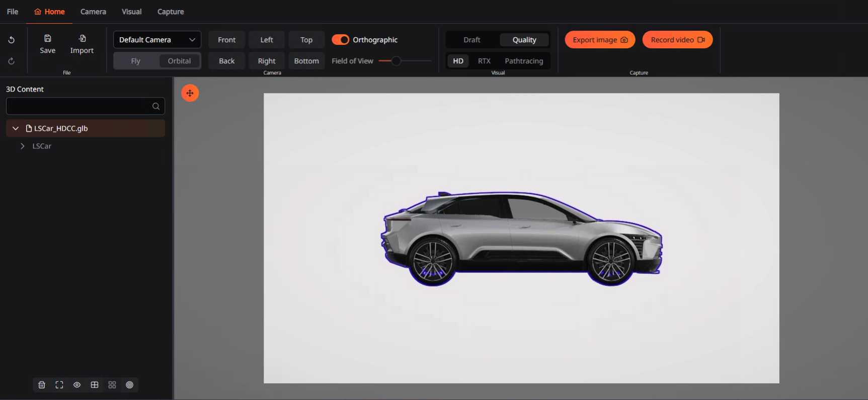Switch to the Capture tab
This screenshot has width=868, height=400.
pyautogui.click(x=171, y=12)
